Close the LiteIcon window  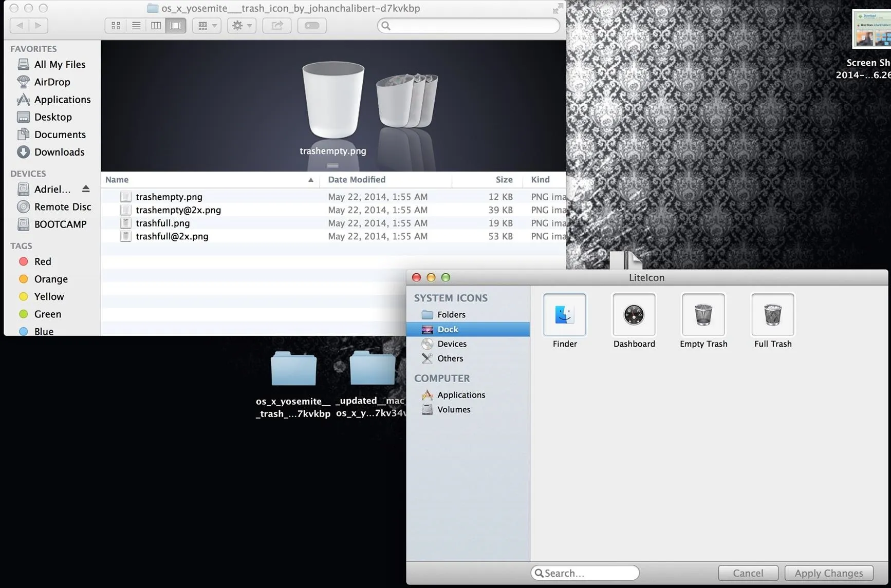(x=417, y=277)
